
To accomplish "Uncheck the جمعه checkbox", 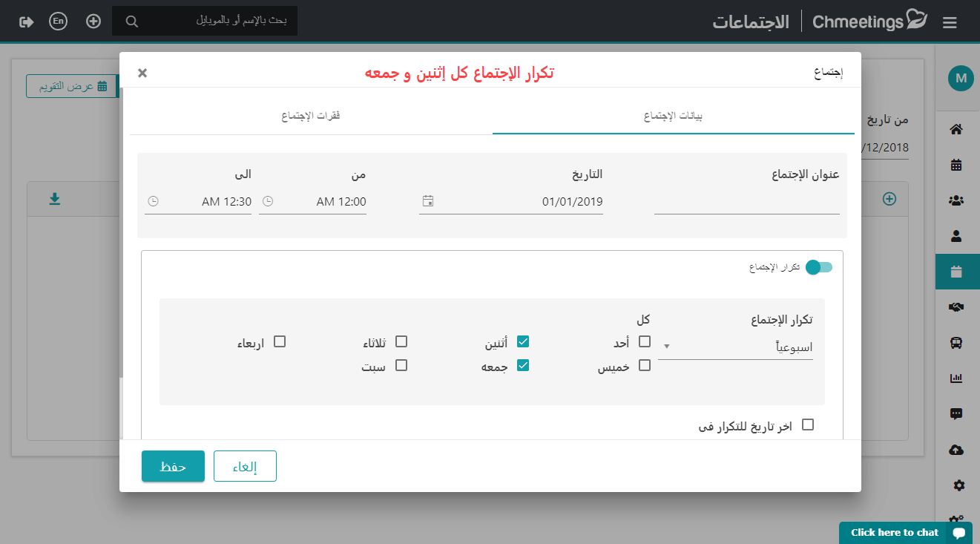I will pos(523,365).
